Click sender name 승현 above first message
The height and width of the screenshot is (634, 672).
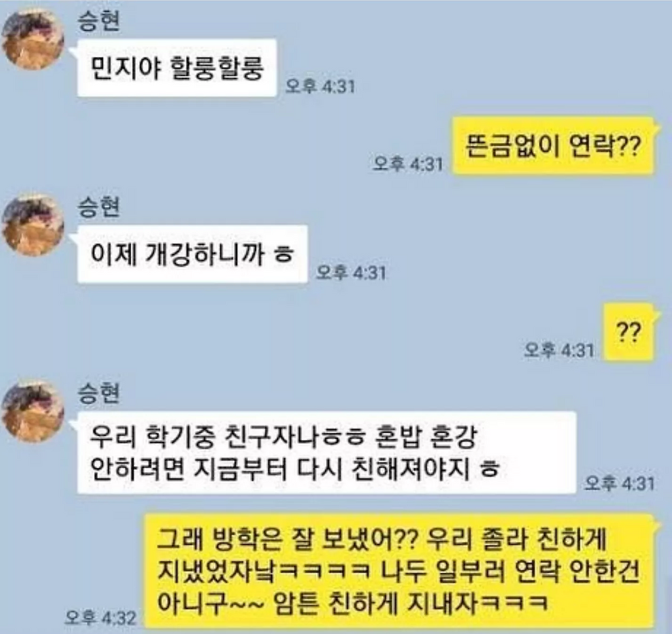(x=99, y=21)
